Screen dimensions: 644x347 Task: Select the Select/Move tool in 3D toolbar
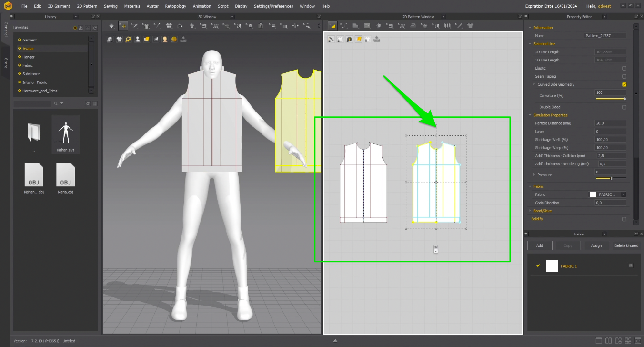tap(123, 26)
